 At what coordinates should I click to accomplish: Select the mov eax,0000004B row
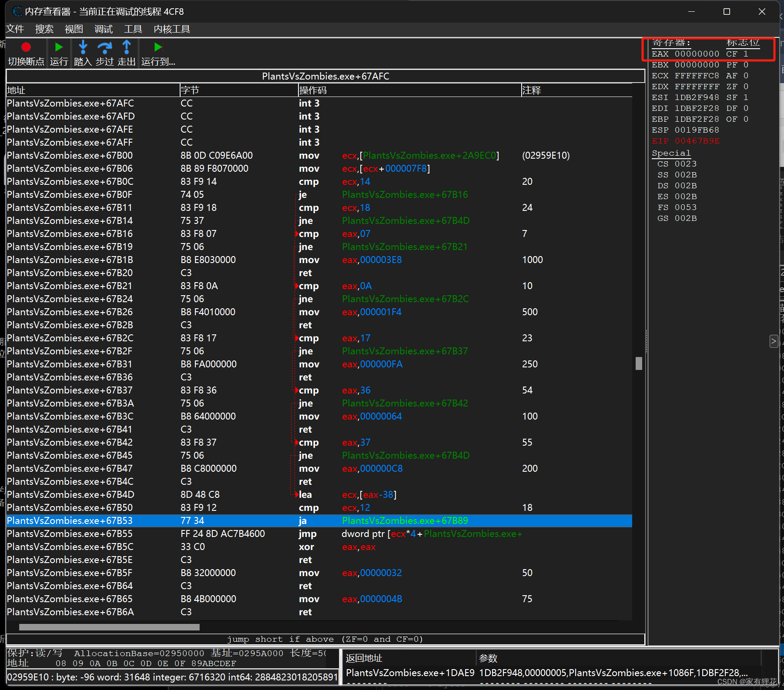point(319,599)
